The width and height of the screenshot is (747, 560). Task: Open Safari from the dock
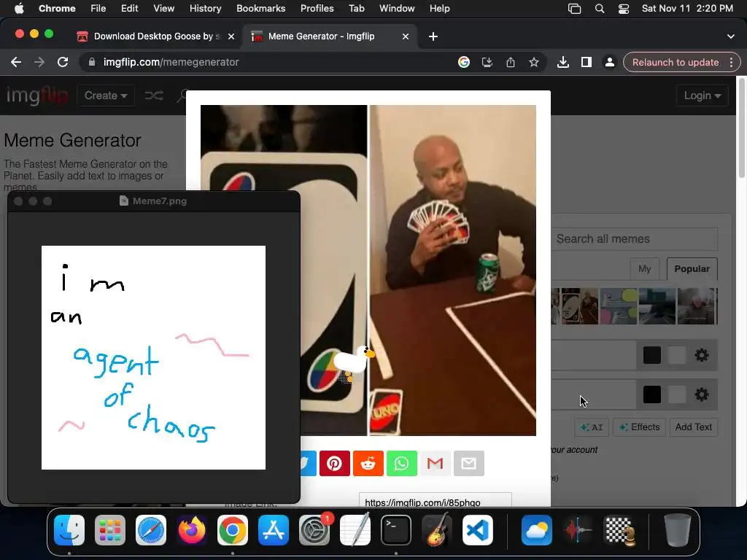point(151,530)
